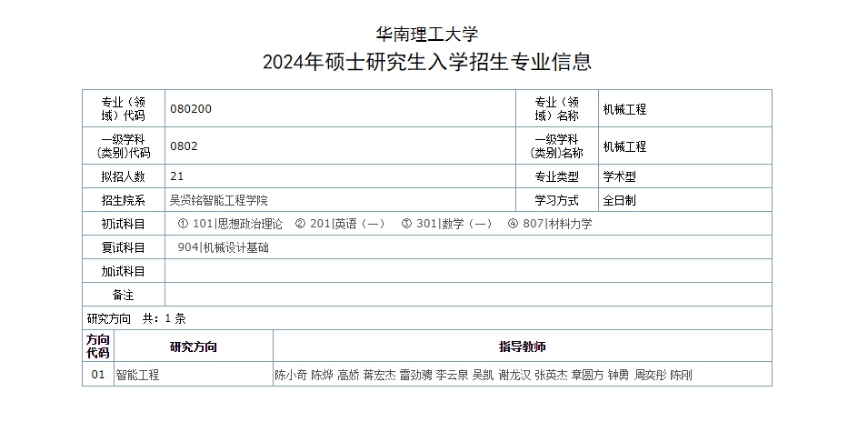Viewport: 868px width, 422px height.
Task: Click 机械工程 in the 一级学科名称 row
Action: pos(624,146)
